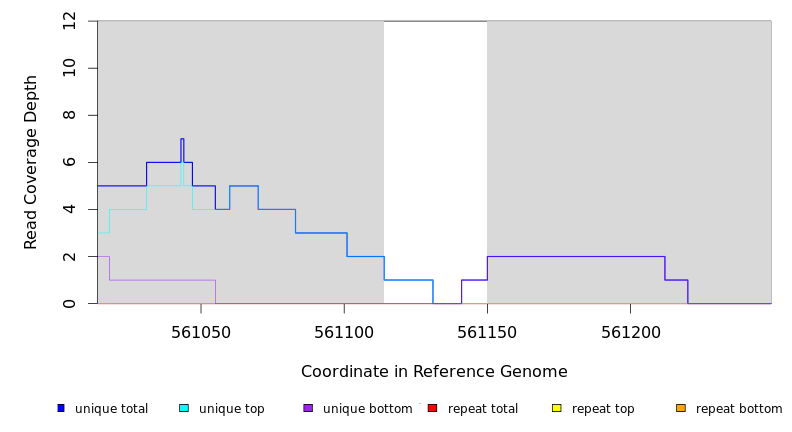Viewport: 792px width, 432px height.
Task: Click the 8 tick label on y-axis
Action: 70,115
